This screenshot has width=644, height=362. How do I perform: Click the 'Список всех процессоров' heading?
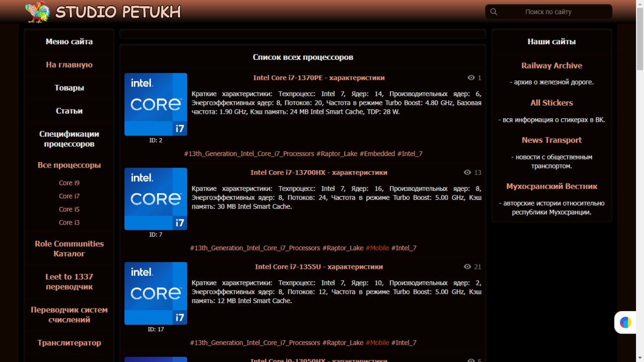[303, 57]
